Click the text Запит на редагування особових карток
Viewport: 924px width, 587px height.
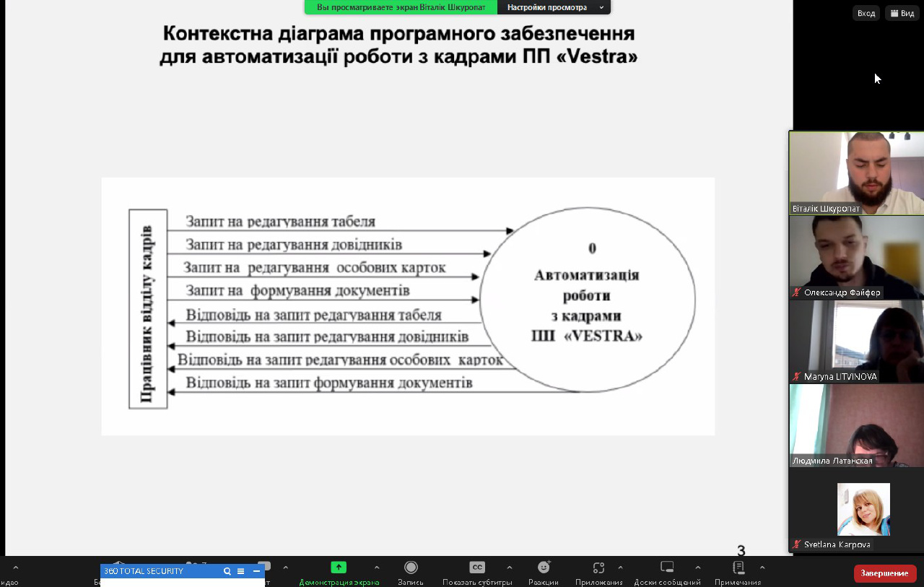[314, 268]
